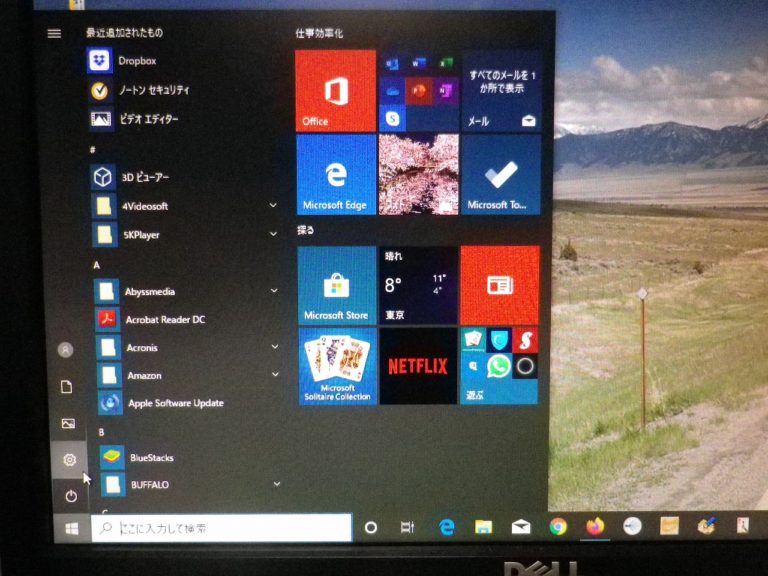Click the 最近追加されたもの header
Screen dimensions: 768x576
(x=124, y=33)
